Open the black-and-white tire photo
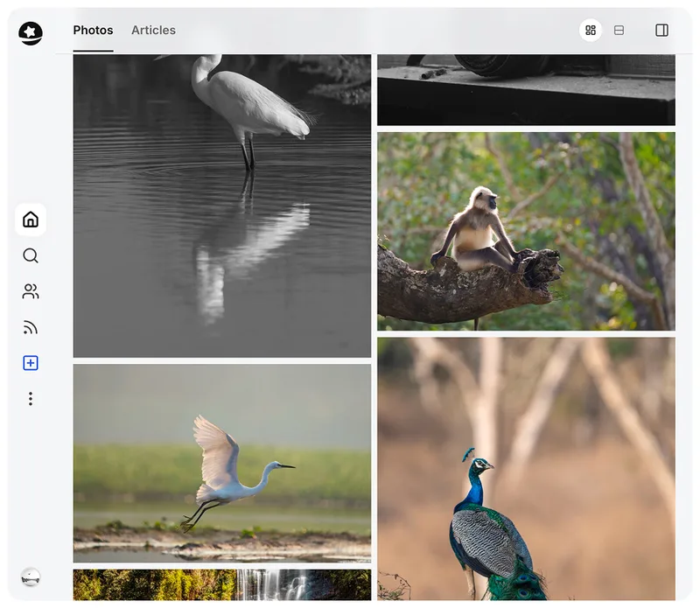 [x=526, y=90]
